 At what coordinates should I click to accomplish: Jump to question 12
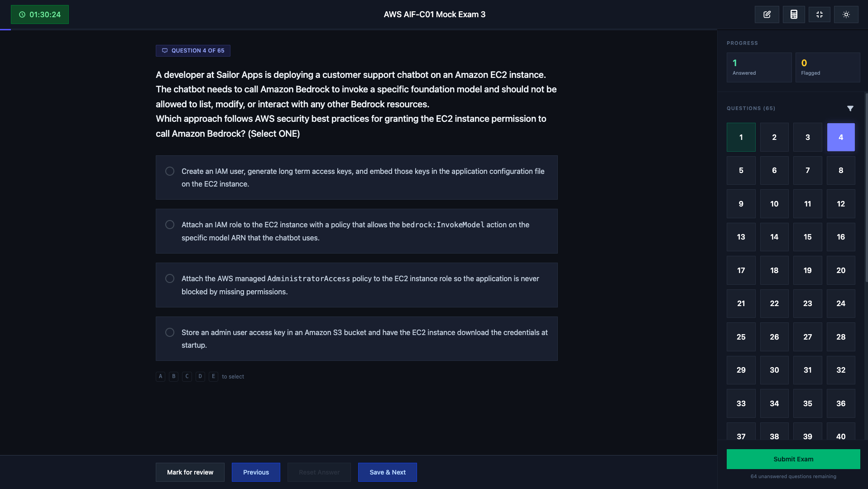tap(841, 204)
